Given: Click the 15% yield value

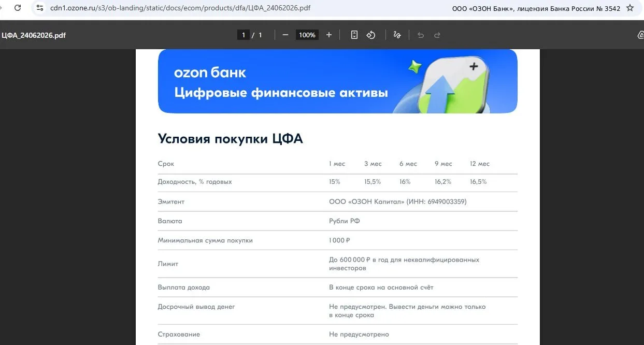Looking at the screenshot, I should coord(335,182).
